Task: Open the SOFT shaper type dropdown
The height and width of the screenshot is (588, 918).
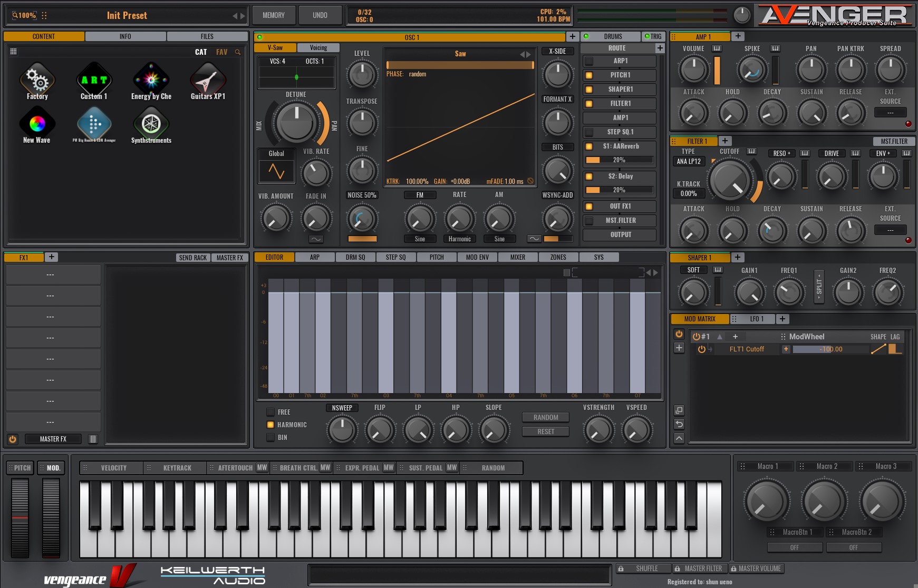Action: tap(693, 270)
